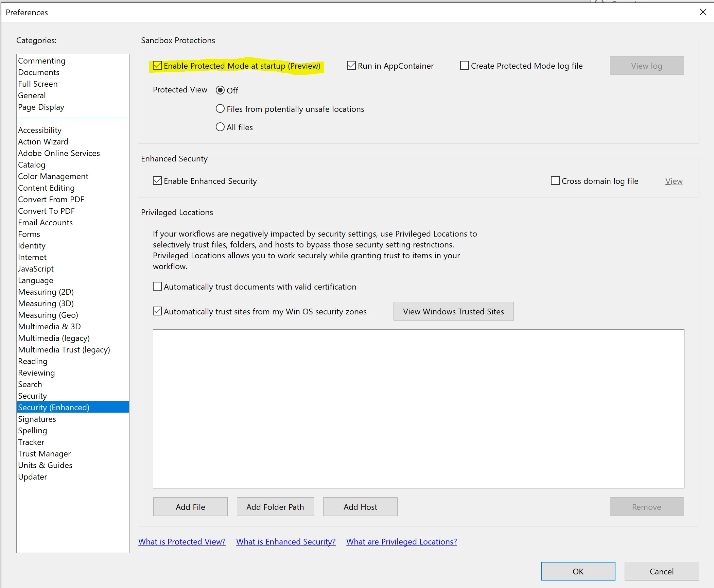Viewport: 714px width, 588px height.
Task: Toggle Run in AppContainer checkbox
Action: pos(351,66)
